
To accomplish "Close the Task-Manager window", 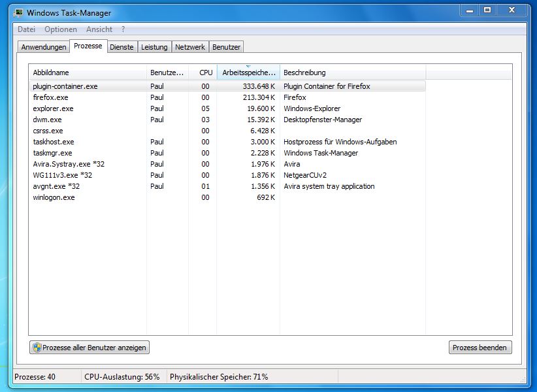I will click(512, 10).
